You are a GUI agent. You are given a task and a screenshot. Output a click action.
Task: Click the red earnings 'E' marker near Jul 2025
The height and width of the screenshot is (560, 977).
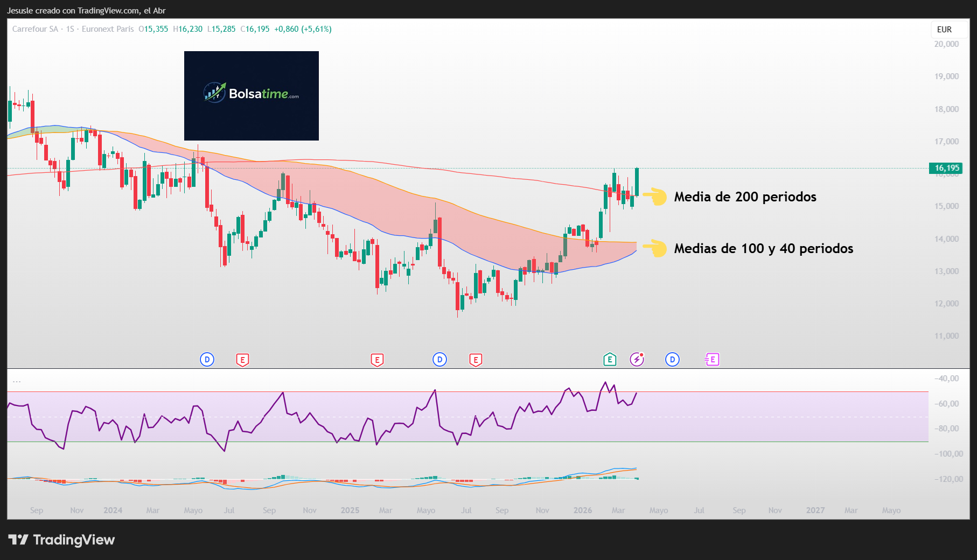pos(476,359)
